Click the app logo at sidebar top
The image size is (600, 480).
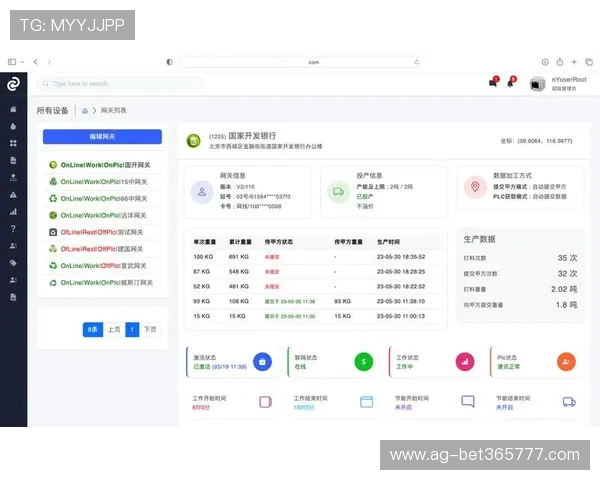pos(13,84)
